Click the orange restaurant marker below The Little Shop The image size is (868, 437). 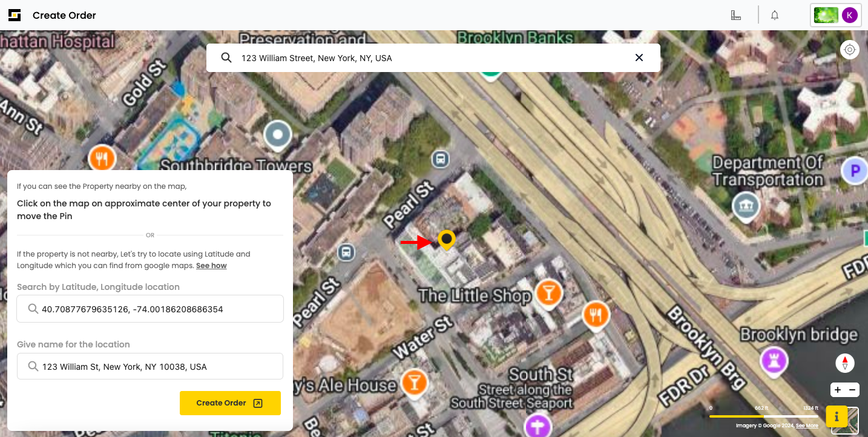tap(596, 315)
